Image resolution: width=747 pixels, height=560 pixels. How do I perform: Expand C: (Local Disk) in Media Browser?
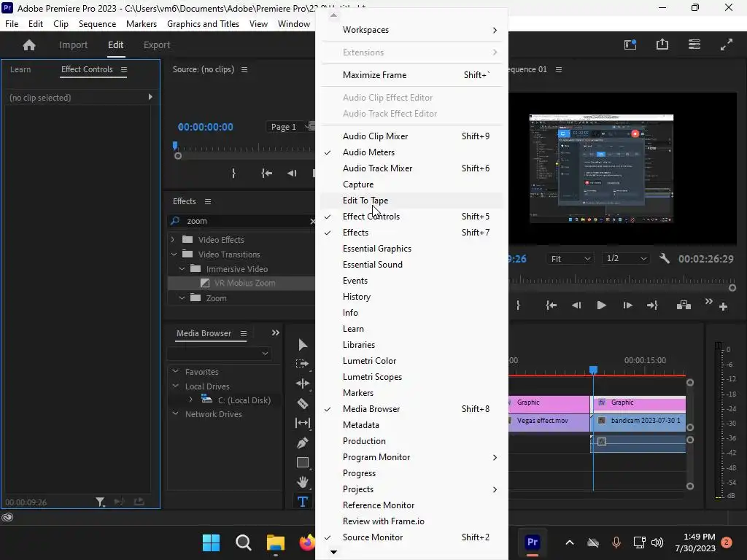191,400
